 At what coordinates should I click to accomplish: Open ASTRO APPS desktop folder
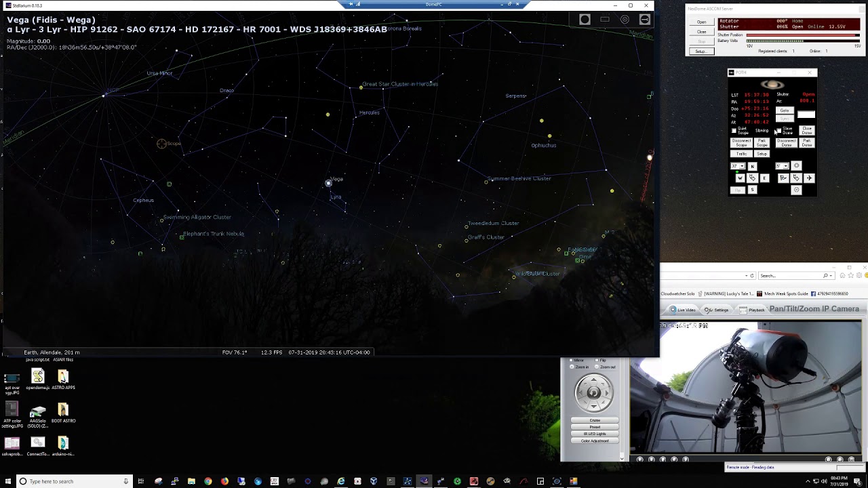[x=63, y=380]
